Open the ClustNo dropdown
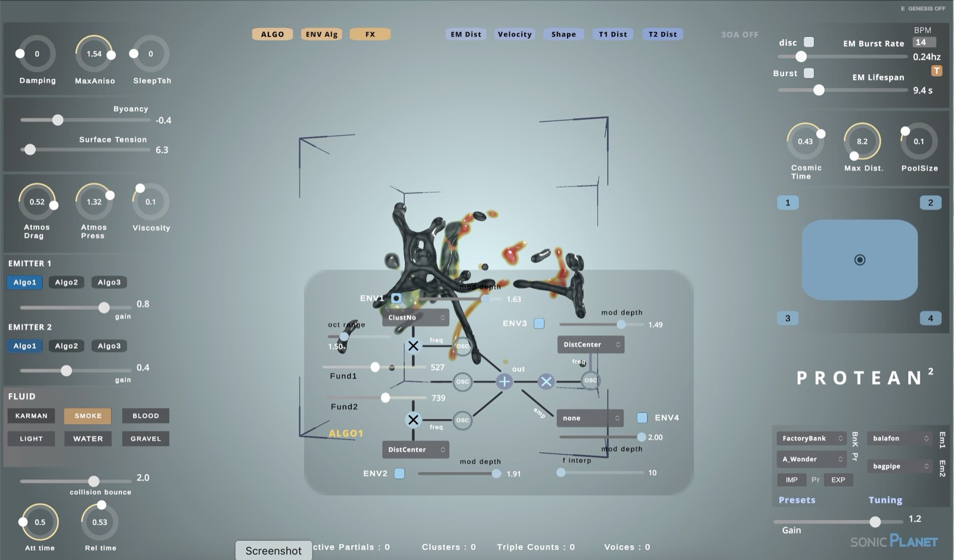This screenshot has width=954, height=560. tap(416, 318)
